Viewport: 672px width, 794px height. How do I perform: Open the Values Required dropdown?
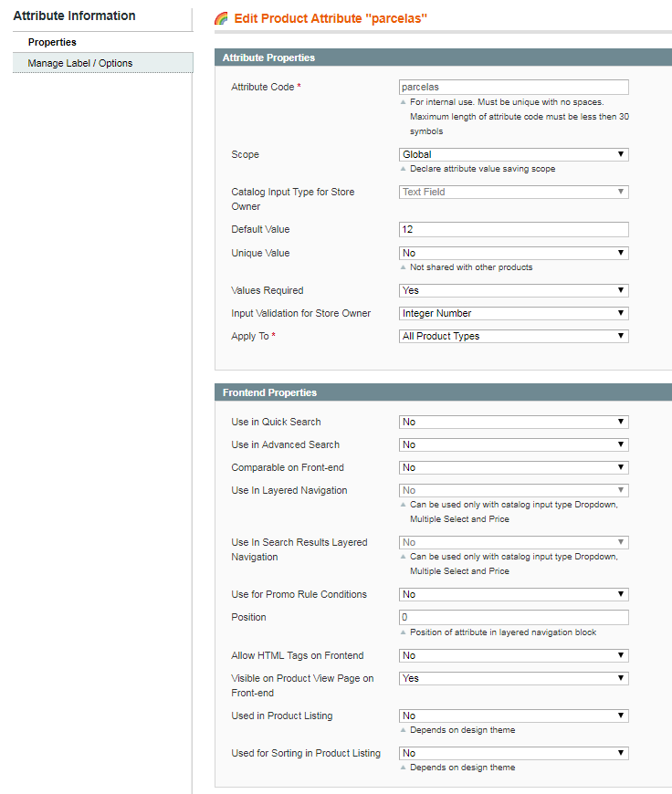pos(514,290)
